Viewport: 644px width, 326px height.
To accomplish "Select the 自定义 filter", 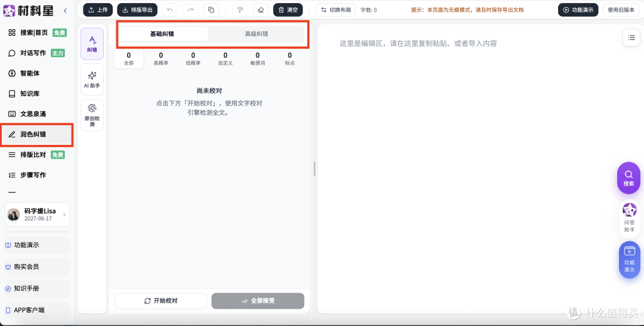I will point(225,59).
